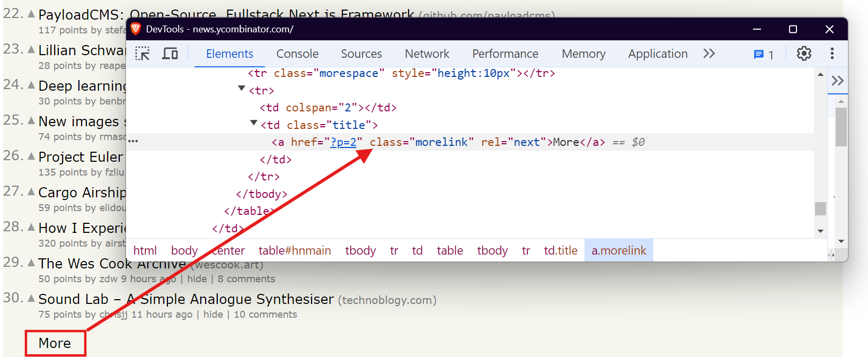The image size is (868, 357).
Task: Collapse the tr element node
Action: point(242,89)
